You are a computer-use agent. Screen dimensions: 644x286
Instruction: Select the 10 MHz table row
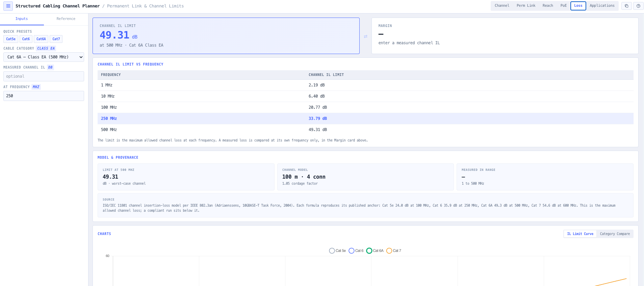pos(365,96)
